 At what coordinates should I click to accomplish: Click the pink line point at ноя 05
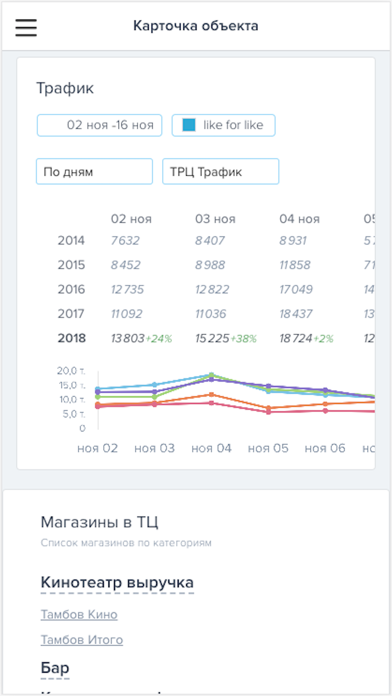(268, 412)
